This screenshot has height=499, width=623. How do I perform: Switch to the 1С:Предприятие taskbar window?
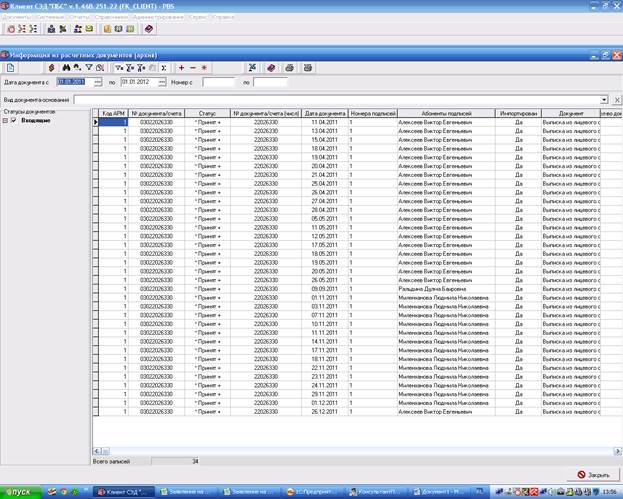[312, 492]
